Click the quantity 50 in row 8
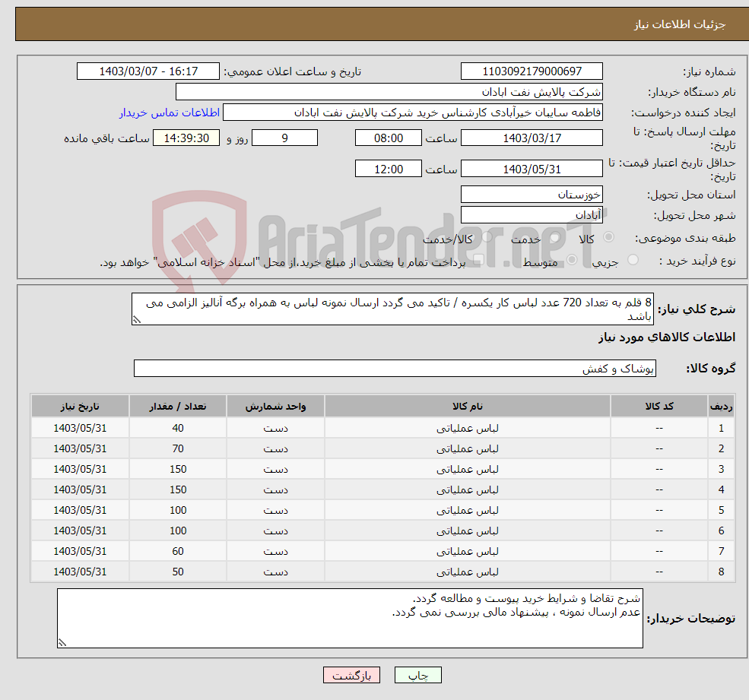The height and width of the screenshot is (700, 749). click(178, 572)
